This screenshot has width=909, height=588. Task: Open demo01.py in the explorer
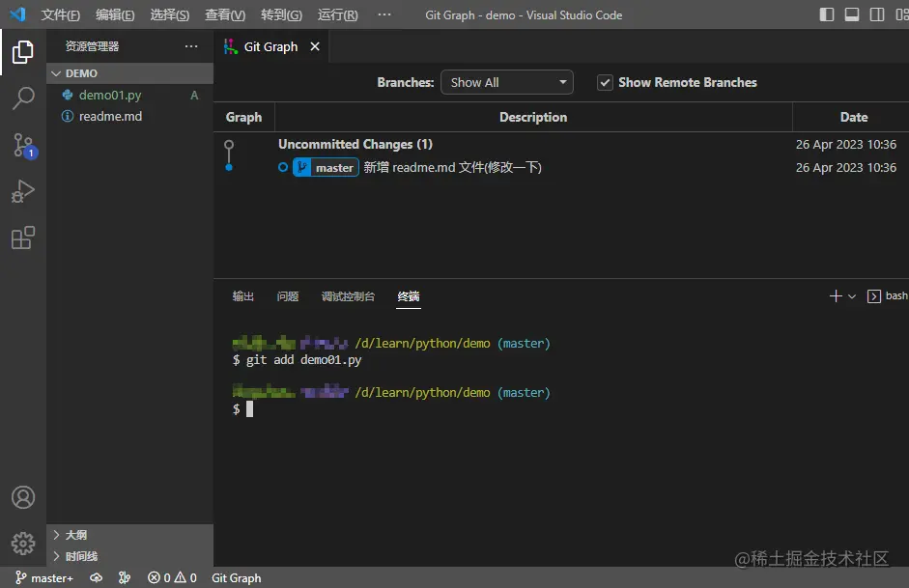tap(129, 95)
